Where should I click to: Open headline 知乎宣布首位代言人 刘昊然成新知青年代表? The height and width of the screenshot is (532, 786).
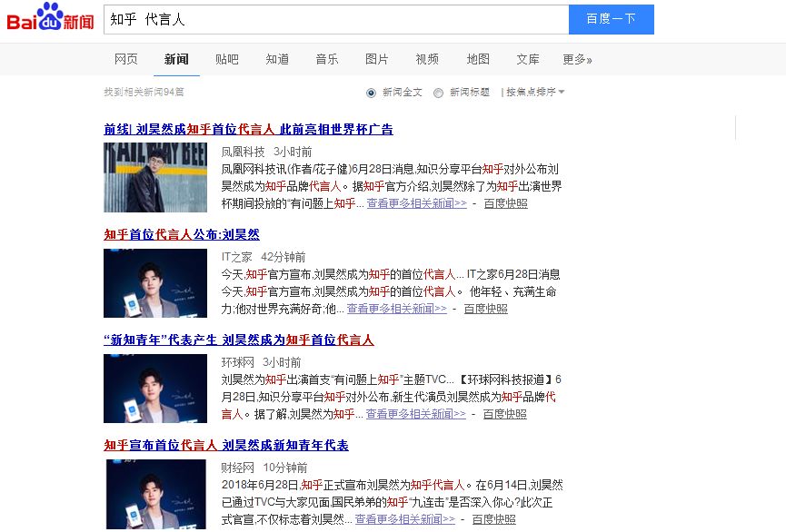(x=226, y=445)
